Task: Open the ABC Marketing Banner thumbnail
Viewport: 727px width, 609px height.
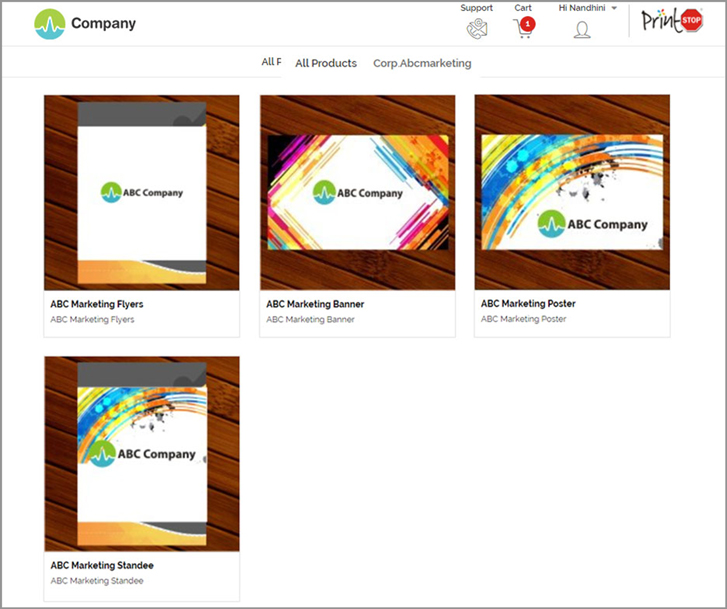Action: coord(357,192)
